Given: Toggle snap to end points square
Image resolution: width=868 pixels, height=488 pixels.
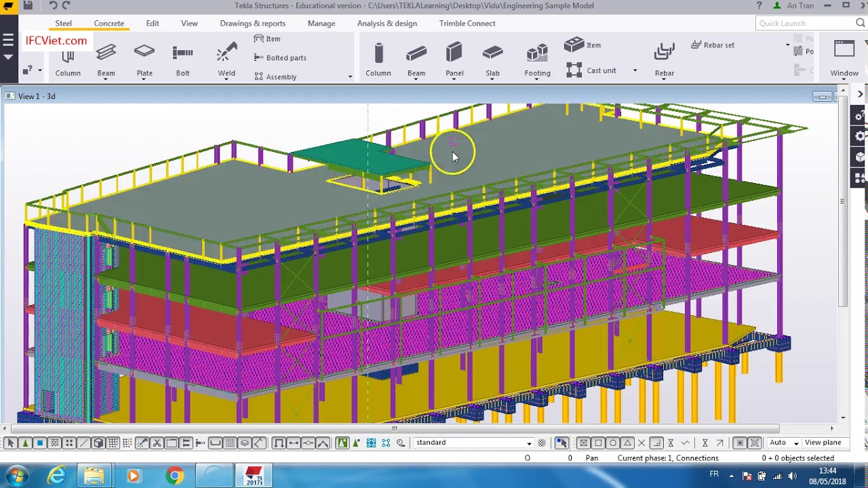Looking at the screenshot, I should (598, 443).
